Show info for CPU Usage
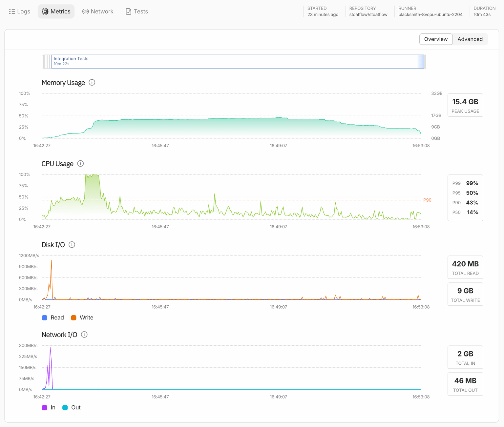This screenshot has width=504, height=427. [80, 164]
